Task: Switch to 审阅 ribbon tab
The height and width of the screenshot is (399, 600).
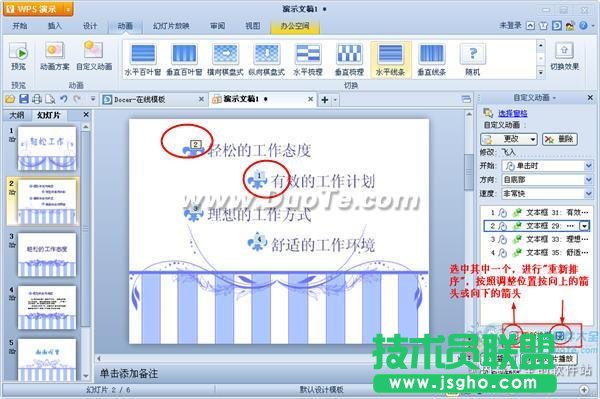Action: [x=217, y=26]
